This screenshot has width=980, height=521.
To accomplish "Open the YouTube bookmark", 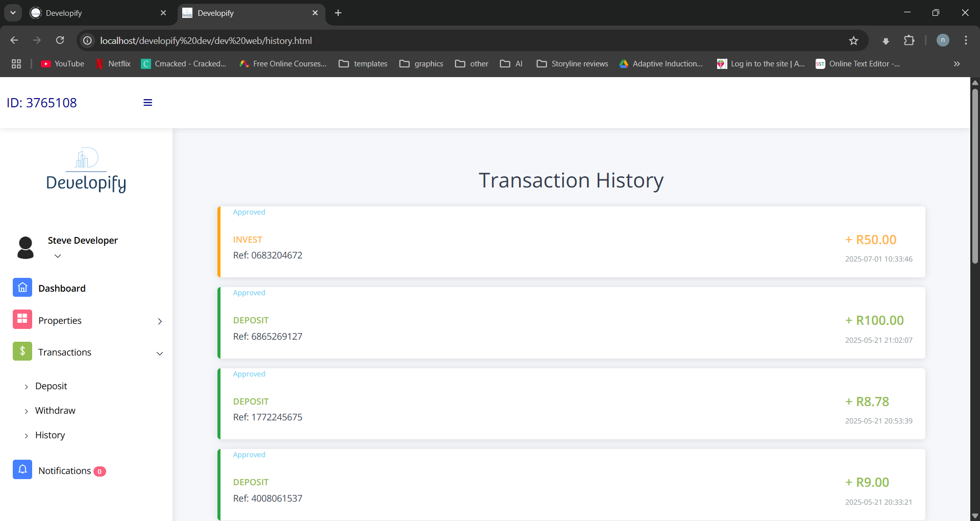I will click(63, 64).
